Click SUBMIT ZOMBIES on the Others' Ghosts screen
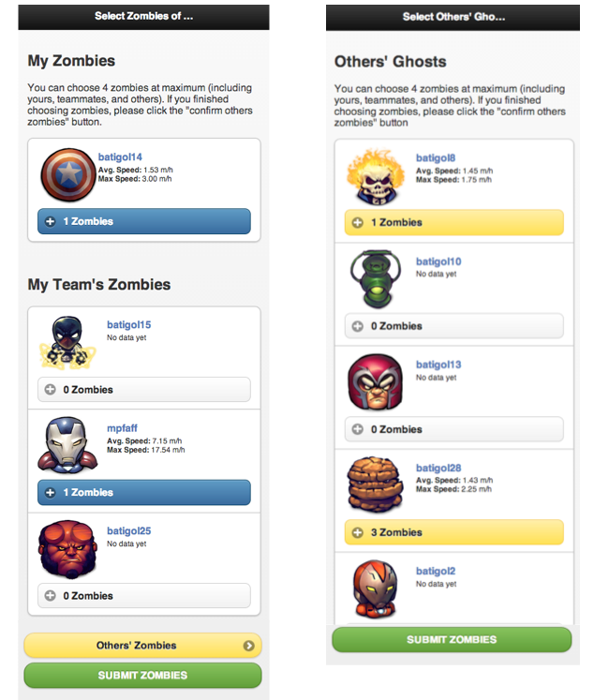 (452, 640)
